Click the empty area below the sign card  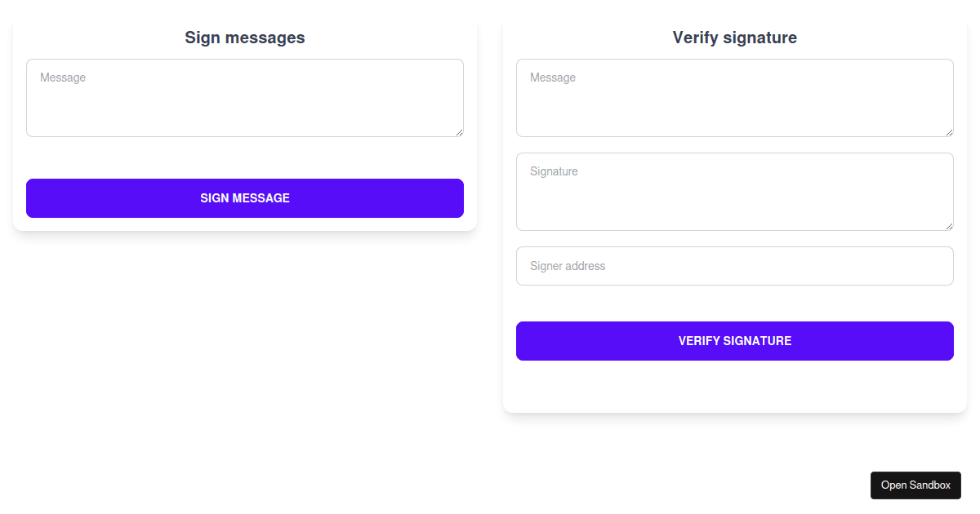[245, 326]
